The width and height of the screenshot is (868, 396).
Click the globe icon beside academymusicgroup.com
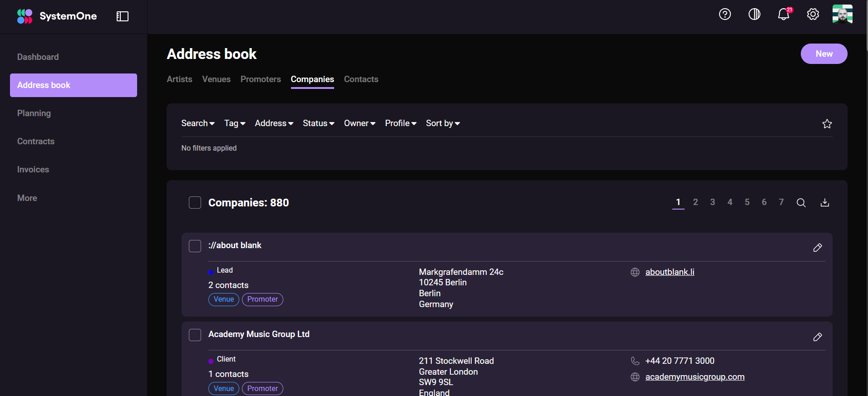click(635, 377)
